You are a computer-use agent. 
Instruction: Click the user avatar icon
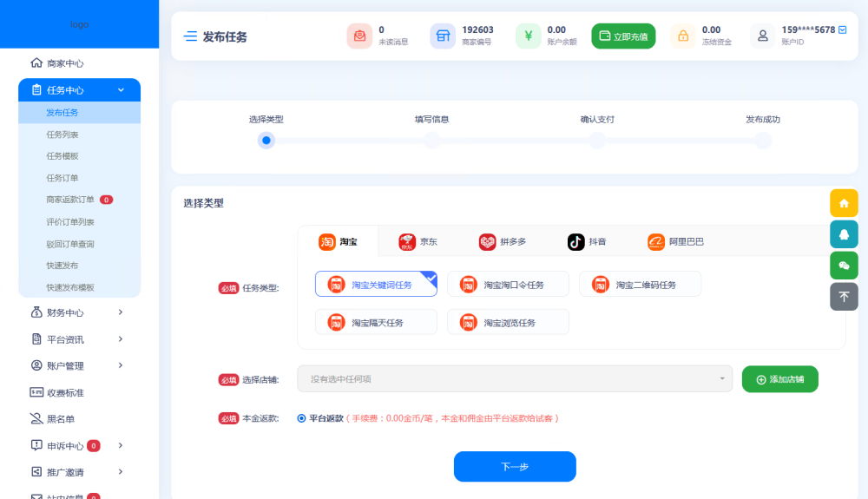click(763, 36)
